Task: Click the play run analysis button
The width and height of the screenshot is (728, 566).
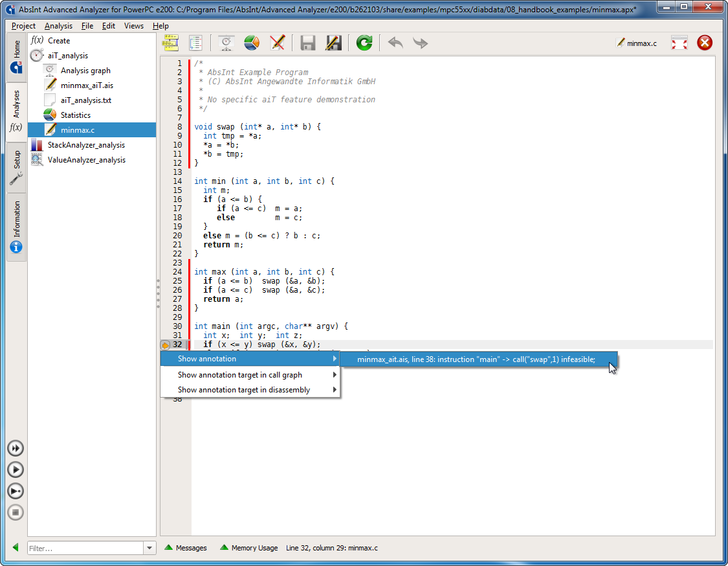Action: [16, 470]
